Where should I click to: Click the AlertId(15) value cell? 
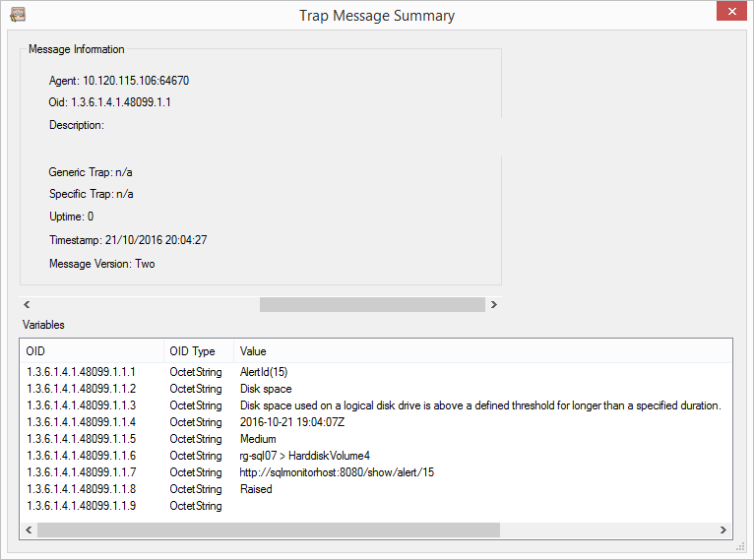[264, 372]
